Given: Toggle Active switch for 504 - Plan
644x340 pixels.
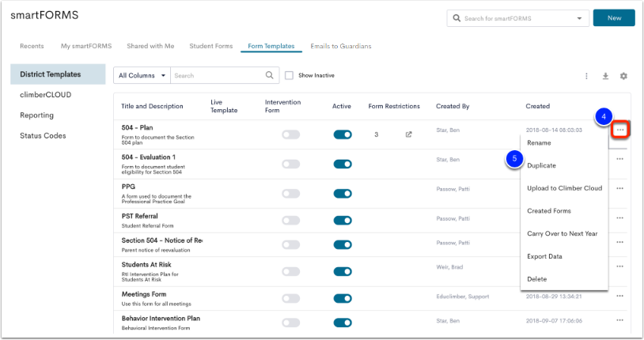Looking at the screenshot, I should coord(343,134).
